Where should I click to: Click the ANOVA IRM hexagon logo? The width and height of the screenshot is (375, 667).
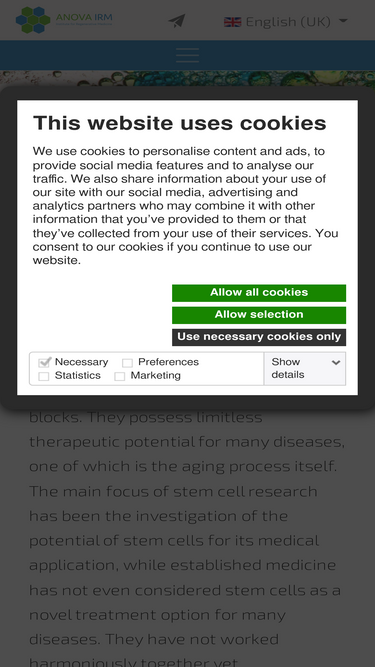[33, 20]
